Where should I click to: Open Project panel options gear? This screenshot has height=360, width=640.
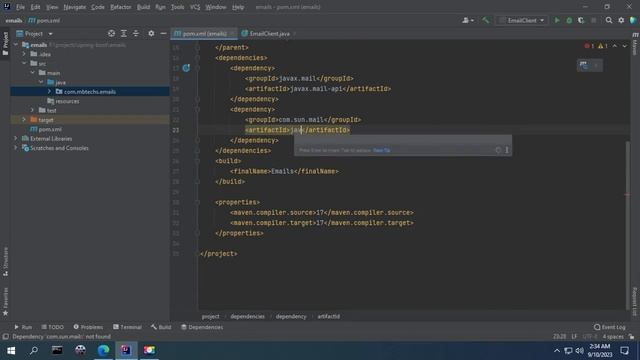click(x=151, y=33)
